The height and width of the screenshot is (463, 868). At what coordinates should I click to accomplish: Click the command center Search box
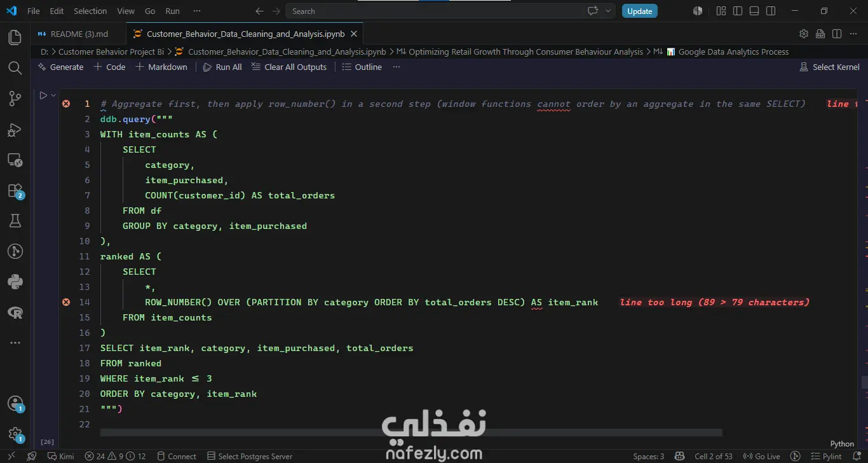434,11
